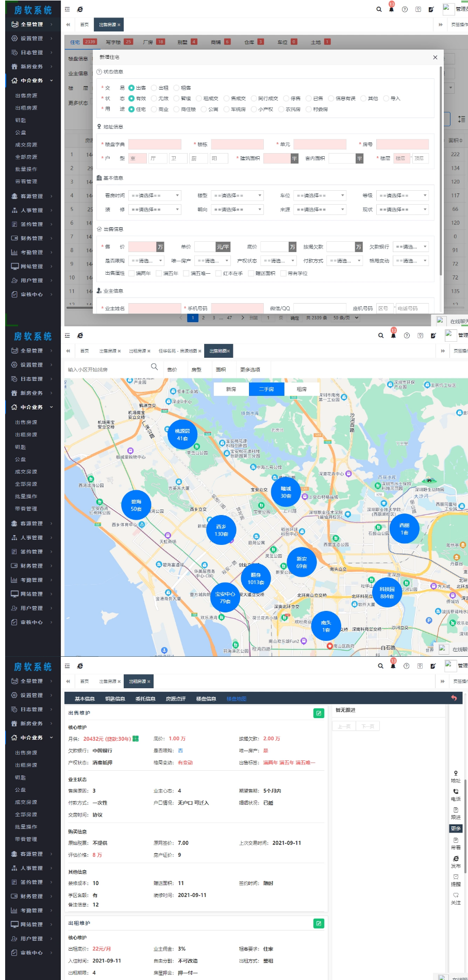
Task: Click the 输入小区开始找房 search input
Action: point(107,370)
